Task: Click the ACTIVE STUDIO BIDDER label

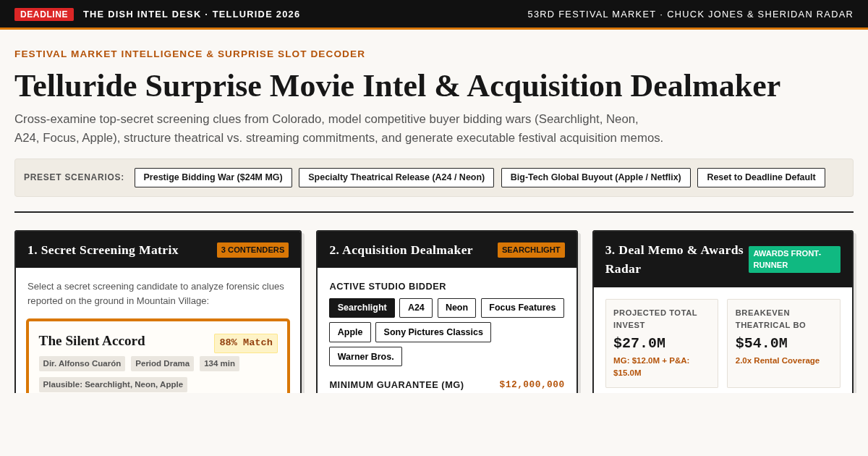Action: [x=388, y=287]
